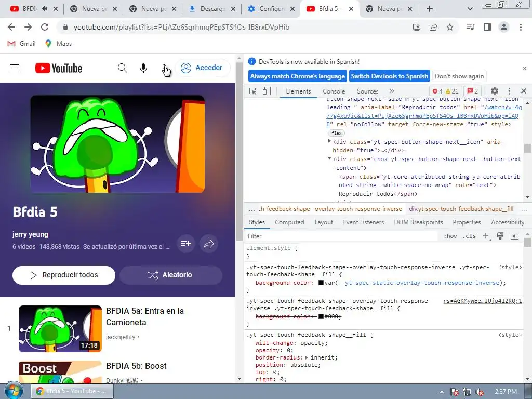532x399 pixels.
Task: Open Chrome media control icon
Action: click(470, 27)
